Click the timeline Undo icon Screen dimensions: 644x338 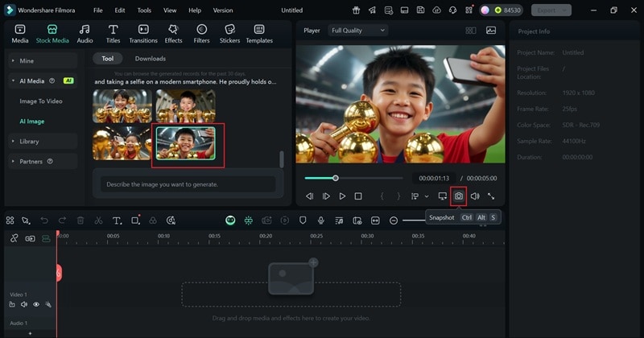coord(44,221)
